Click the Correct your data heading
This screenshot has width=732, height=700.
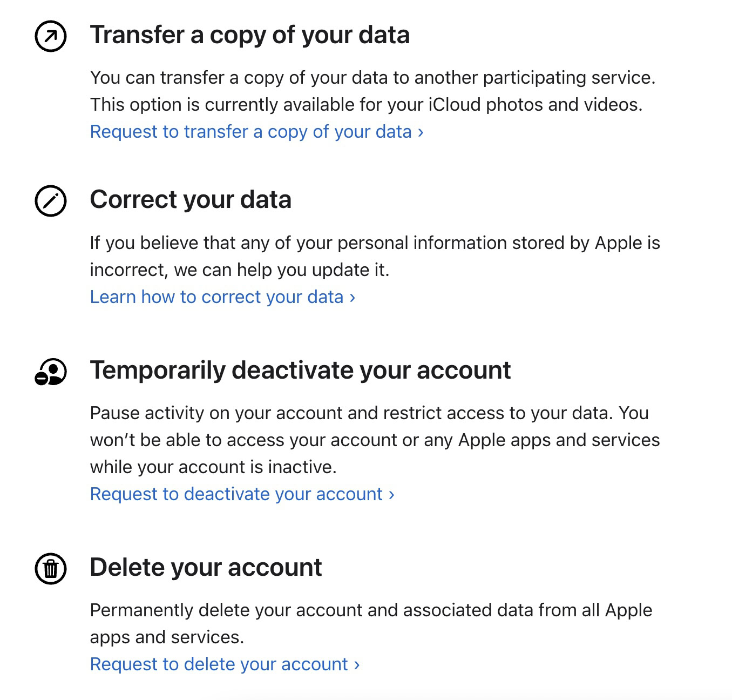pyautogui.click(x=191, y=200)
